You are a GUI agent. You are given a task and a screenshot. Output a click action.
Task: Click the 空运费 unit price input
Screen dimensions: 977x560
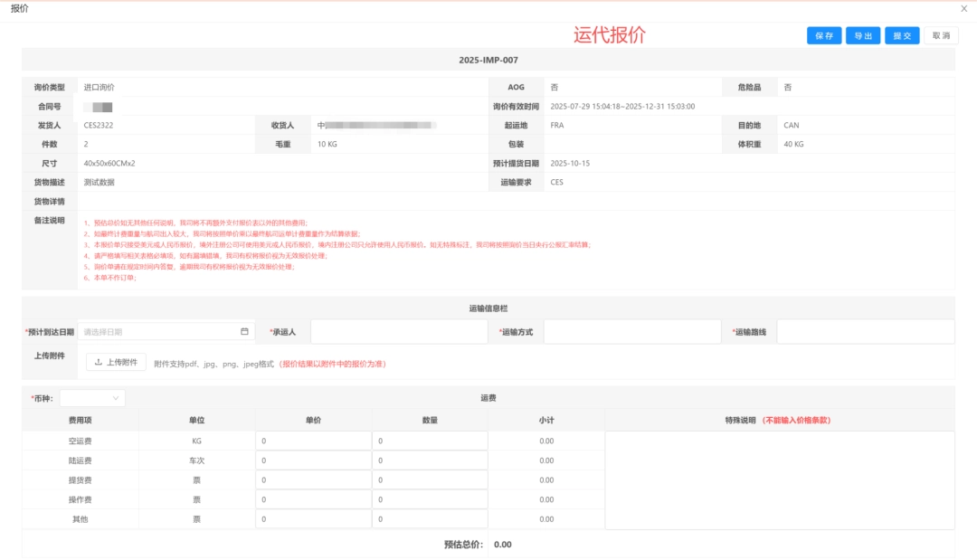coord(315,440)
